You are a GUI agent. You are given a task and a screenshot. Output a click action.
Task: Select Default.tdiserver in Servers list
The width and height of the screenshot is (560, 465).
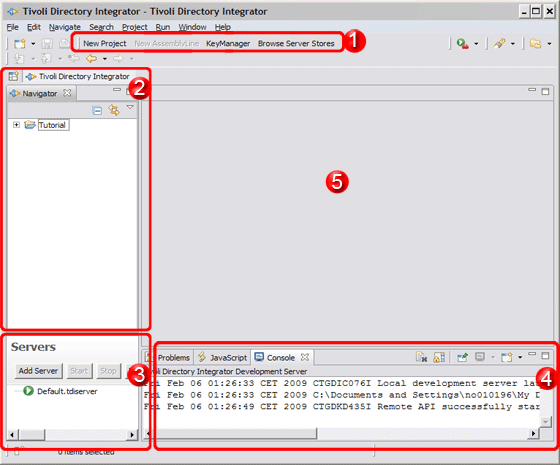click(67, 391)
